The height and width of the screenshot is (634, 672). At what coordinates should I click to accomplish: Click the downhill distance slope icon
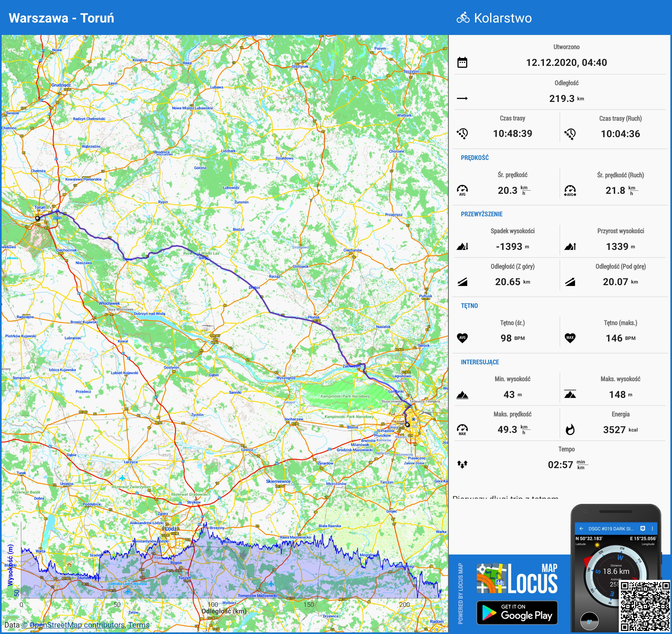click(x=462, y=282)
